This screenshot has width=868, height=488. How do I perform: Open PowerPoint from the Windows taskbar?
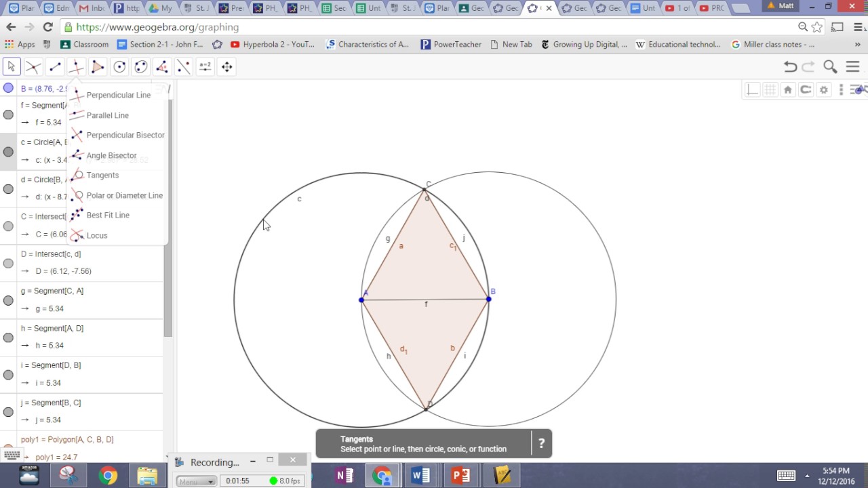point(461,476)
